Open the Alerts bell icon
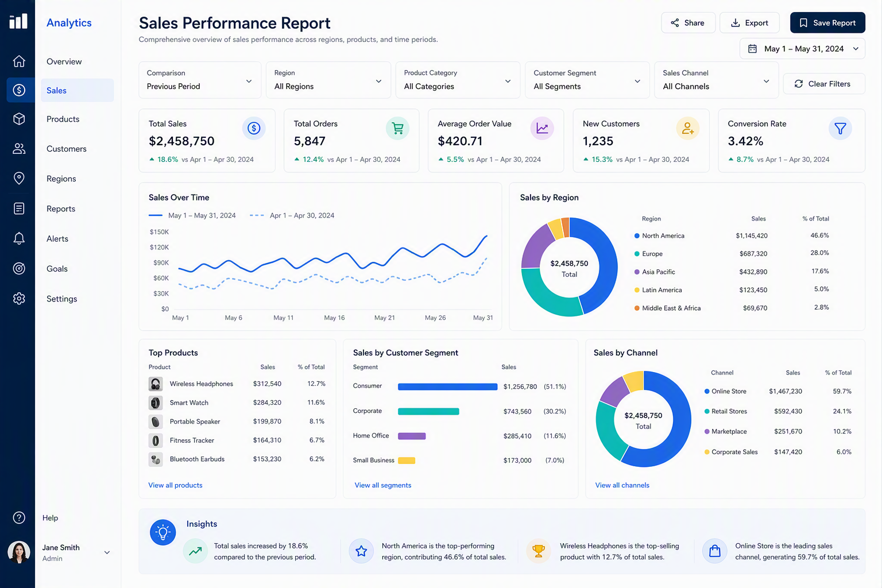Viewport: 882px width, 588px height. tap(19, 238)
